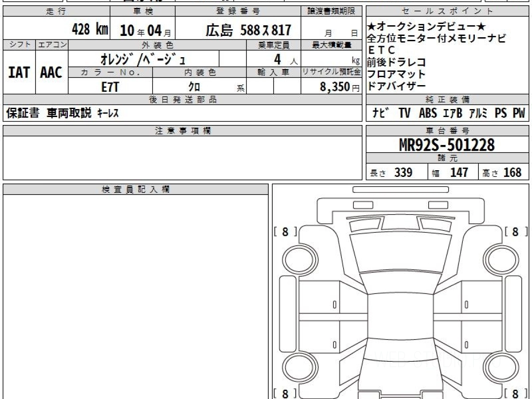Select chassis number "MR92S-501228"
Viewport: 532px width, 399px height.
[x=447, y=145]
